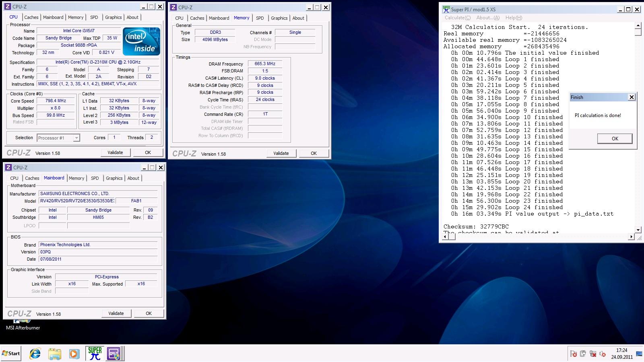Click OK in the CPU-Z CPU-tab window
This screenshot has height=362, width=644.
[148, 152]
